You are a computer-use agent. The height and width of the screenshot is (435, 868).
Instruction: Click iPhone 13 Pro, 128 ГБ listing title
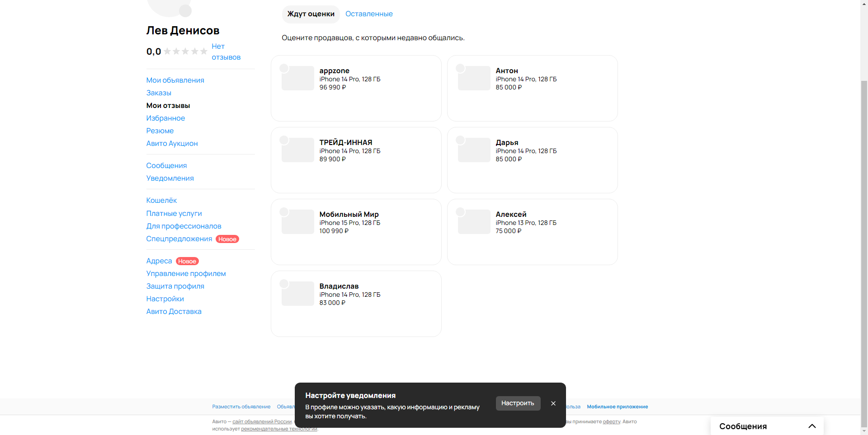click(526, 223)
